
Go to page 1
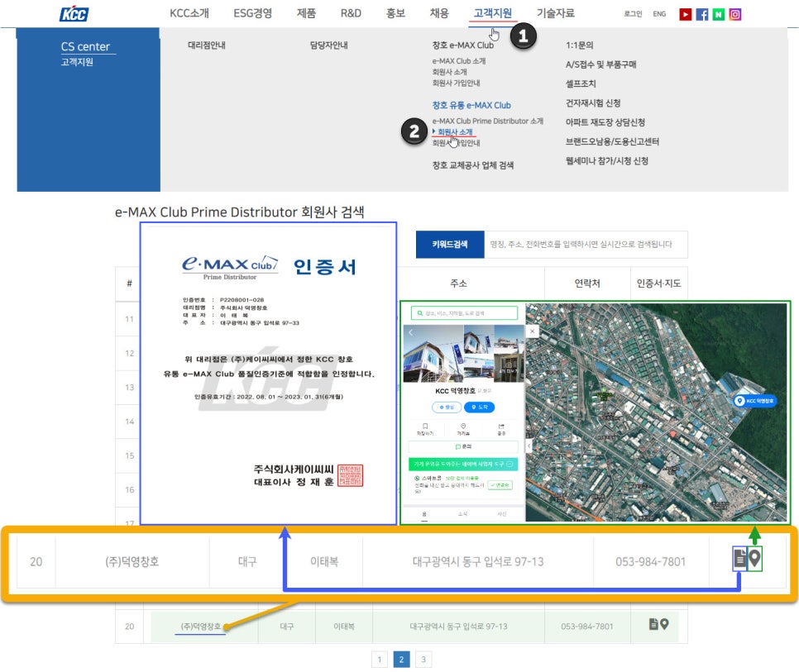(x=379, y=660)
